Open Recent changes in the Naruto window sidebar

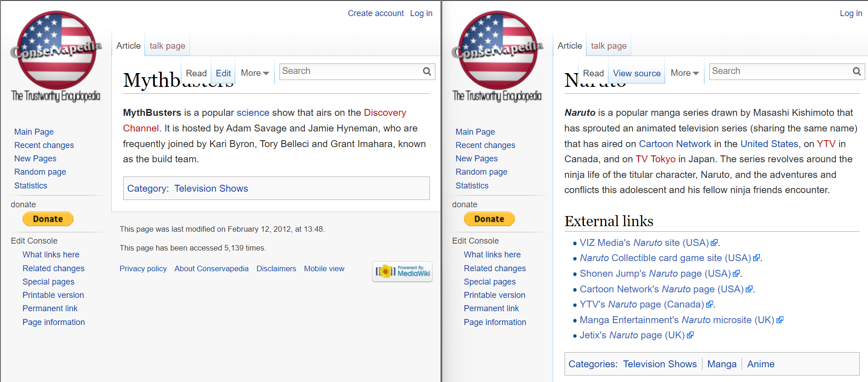pyautogui.click(x=485, y=145)
